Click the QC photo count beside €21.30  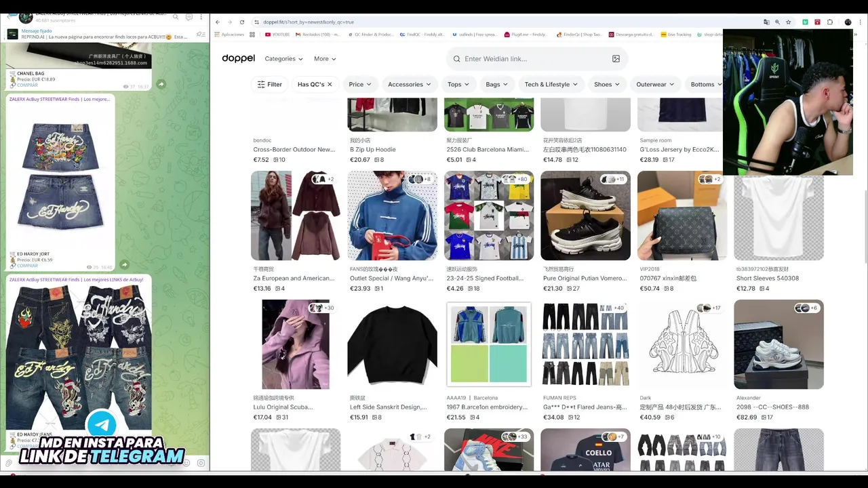(x=573, y=289)
